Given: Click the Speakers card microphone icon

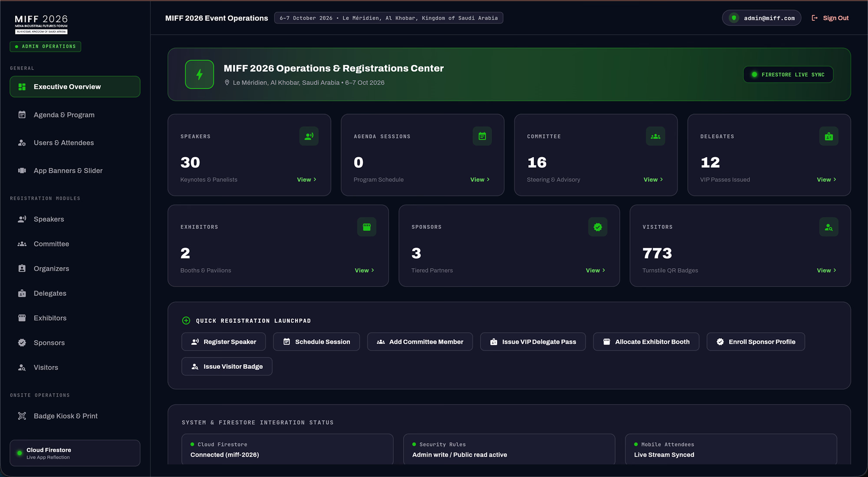Looking at the screenshot, I should coord(309,136).
